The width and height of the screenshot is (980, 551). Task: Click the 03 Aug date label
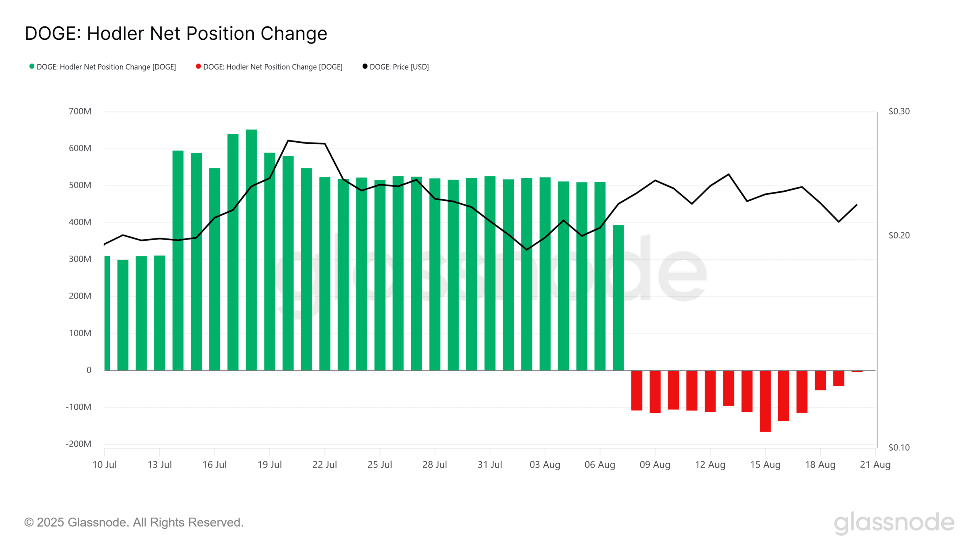pos(544,465)
